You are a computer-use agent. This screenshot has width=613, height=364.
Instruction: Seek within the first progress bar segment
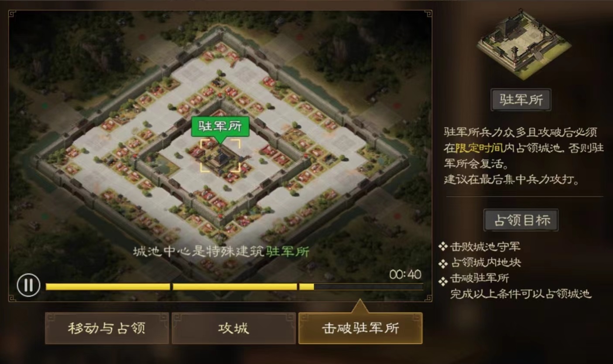coord(108,286)
